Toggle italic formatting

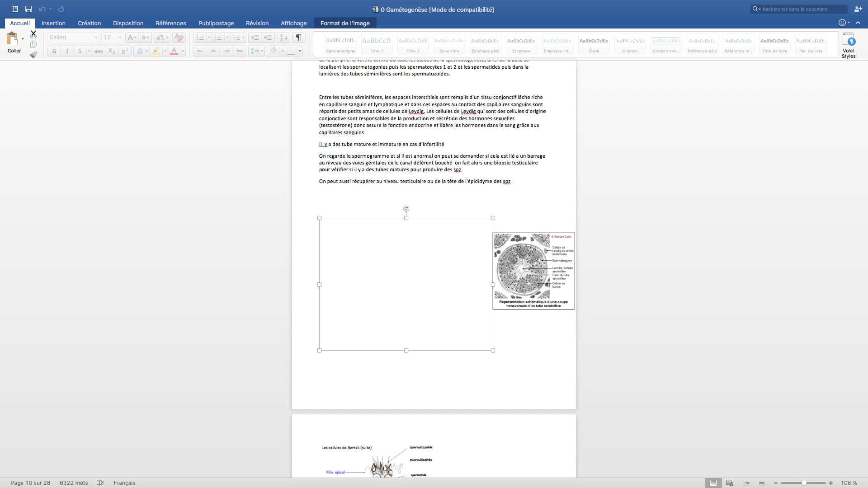point(67,51)
